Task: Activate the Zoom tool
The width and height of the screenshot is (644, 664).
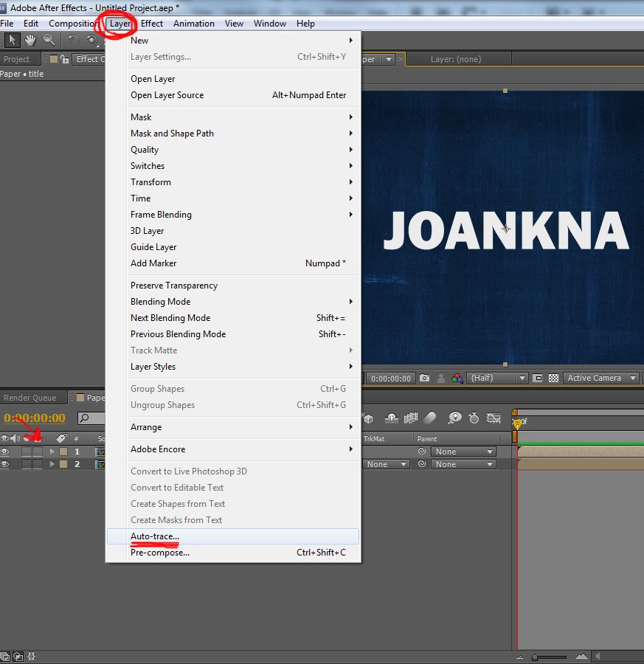Action: click(49, 40)
